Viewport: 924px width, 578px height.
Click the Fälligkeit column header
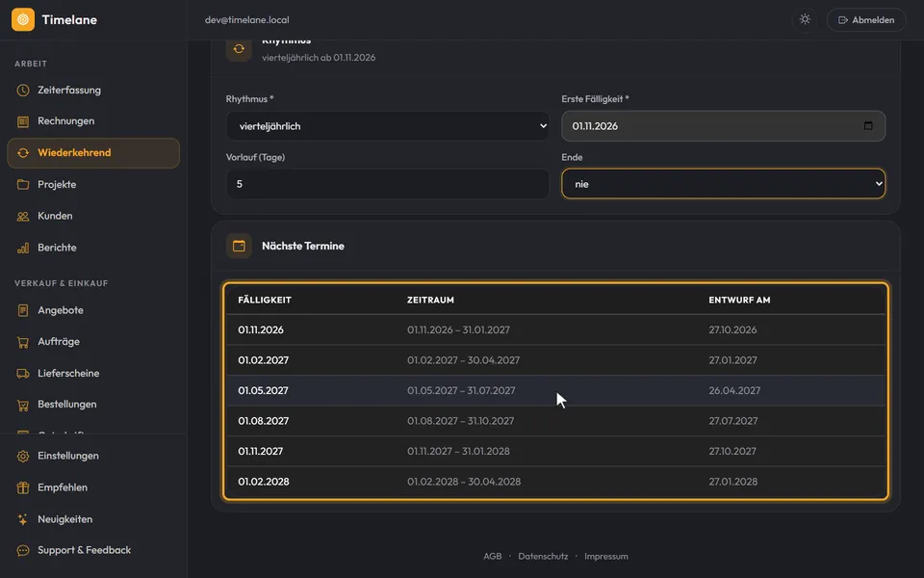tap(265, 301)
